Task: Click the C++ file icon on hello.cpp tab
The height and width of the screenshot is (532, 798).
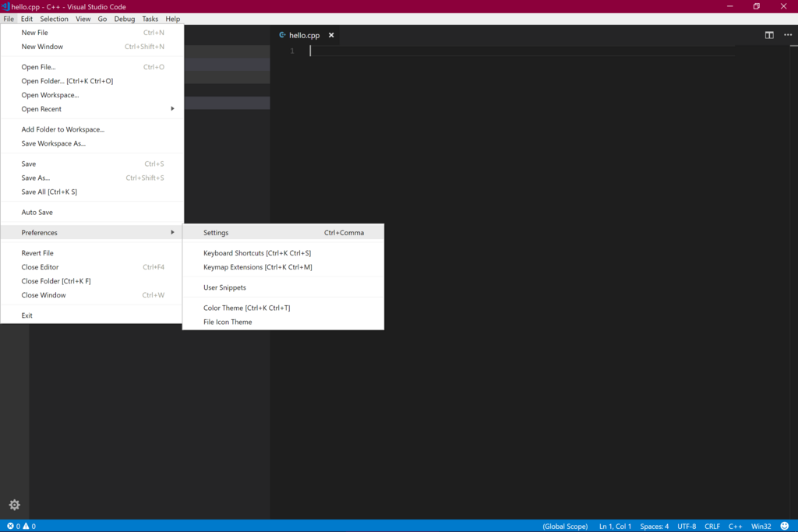Action: (x=282, y=35)
